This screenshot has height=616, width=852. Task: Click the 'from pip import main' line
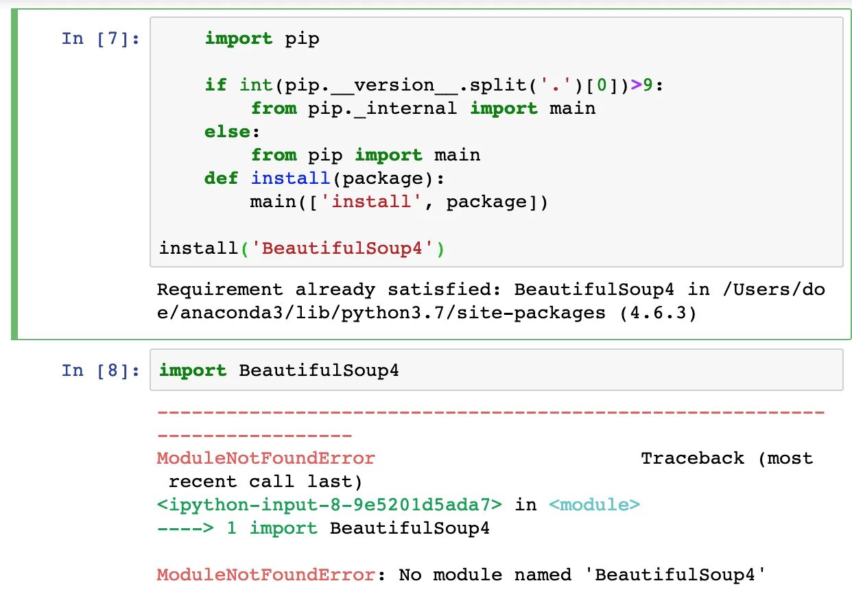pos(366,155)
